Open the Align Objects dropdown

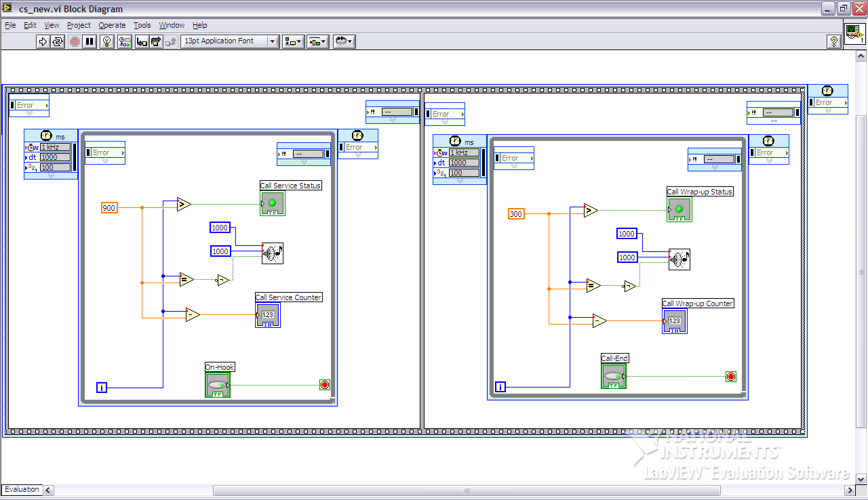[x=293, y=41]
